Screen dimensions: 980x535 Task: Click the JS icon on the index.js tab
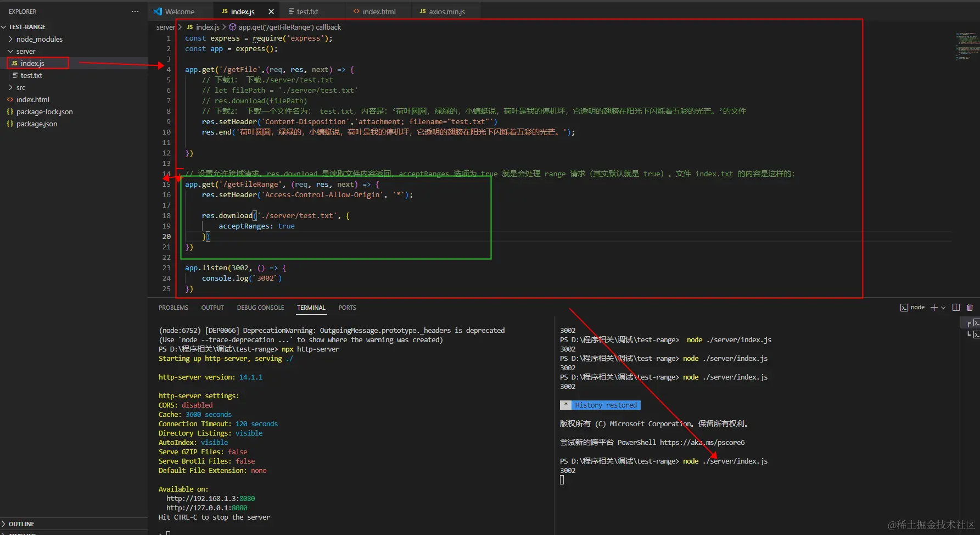coord(224,11)
